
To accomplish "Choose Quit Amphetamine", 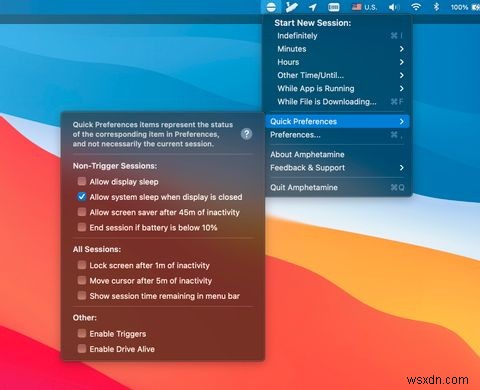I will [x=338, y=187].
